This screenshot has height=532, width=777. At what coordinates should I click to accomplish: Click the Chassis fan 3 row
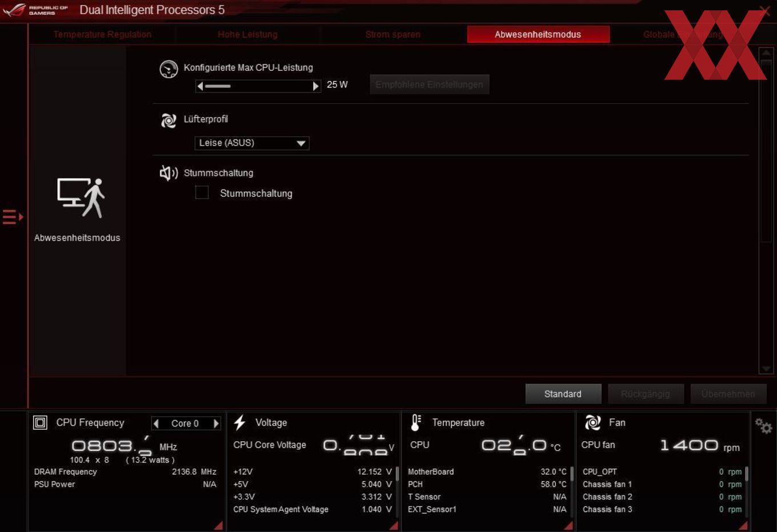662,510
